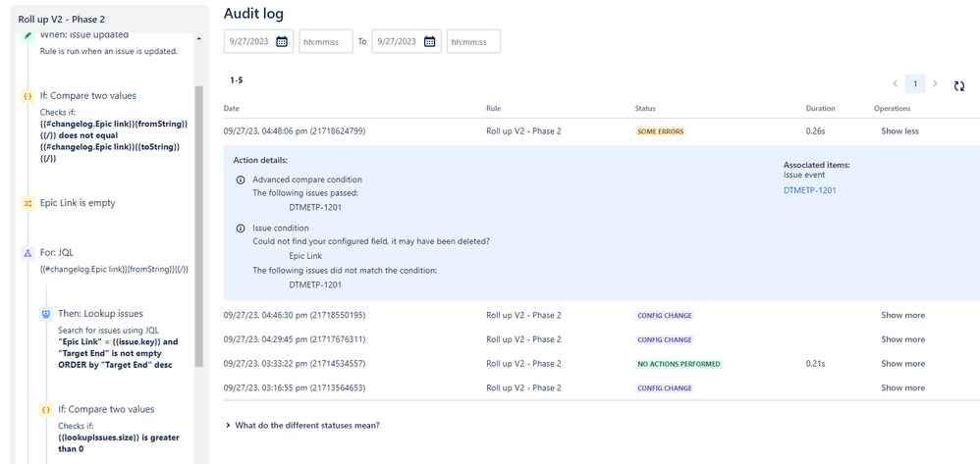Screen dimensions: 980x464
Task: Select the Lookup issues action icon
Action: (x=45, y=314)
